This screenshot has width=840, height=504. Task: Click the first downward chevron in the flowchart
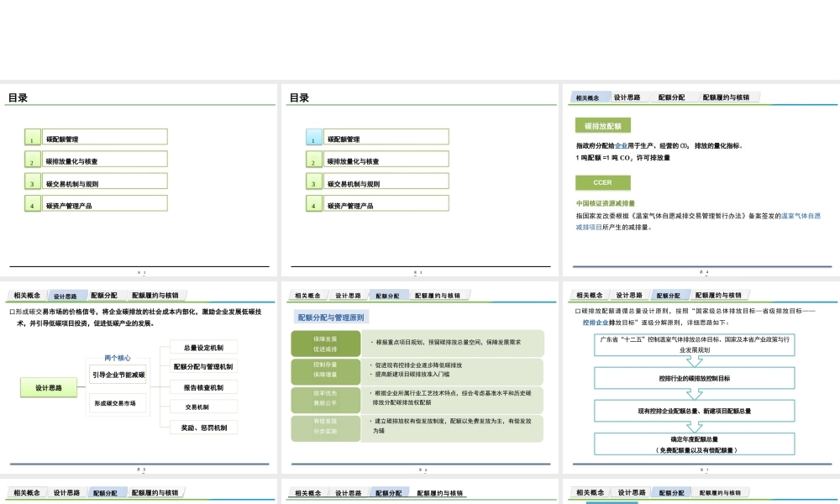(x=693, y=362)
